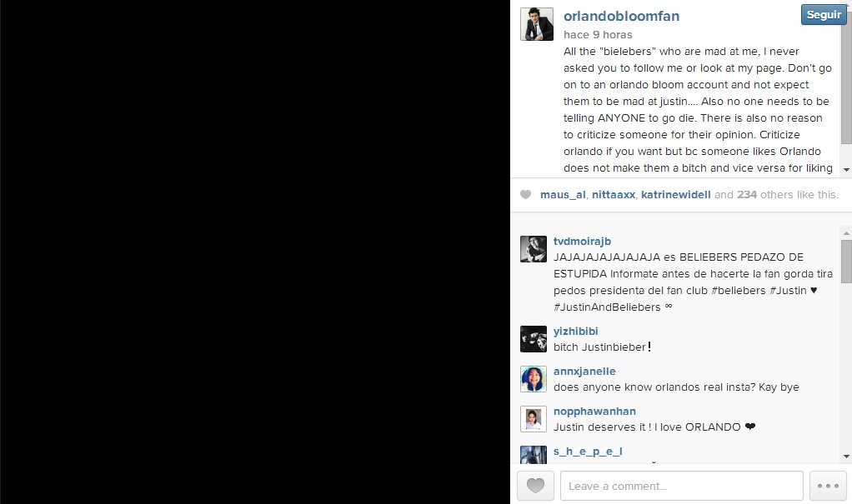
Task: Open annxjanelle's avatar picture
Action: tap(534, 379)
